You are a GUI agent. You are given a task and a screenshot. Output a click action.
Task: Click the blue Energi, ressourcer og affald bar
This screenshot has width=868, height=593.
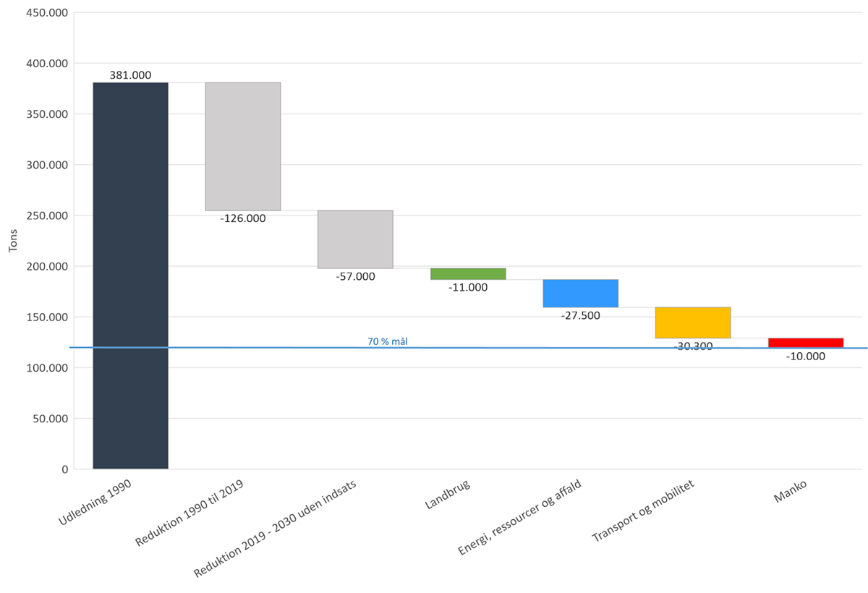click(580, 293)
